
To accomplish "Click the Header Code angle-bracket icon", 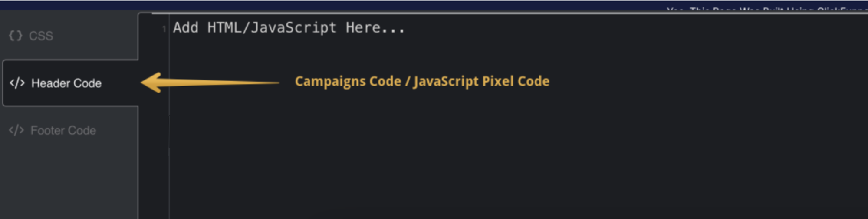I will (x=17, y=83).
